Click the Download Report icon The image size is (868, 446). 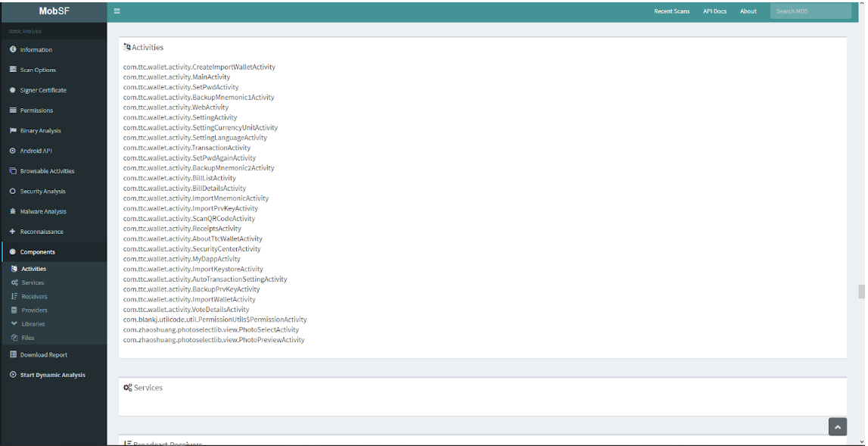click(x=14, y=354)
